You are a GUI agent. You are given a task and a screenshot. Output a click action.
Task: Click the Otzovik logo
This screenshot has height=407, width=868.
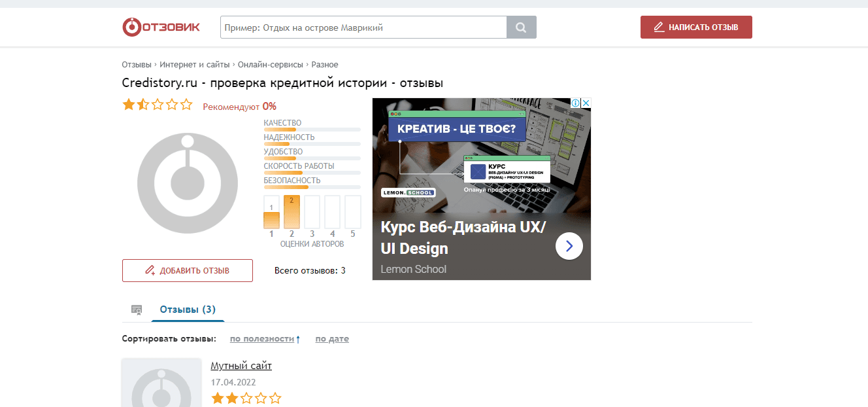pos(161,27)
